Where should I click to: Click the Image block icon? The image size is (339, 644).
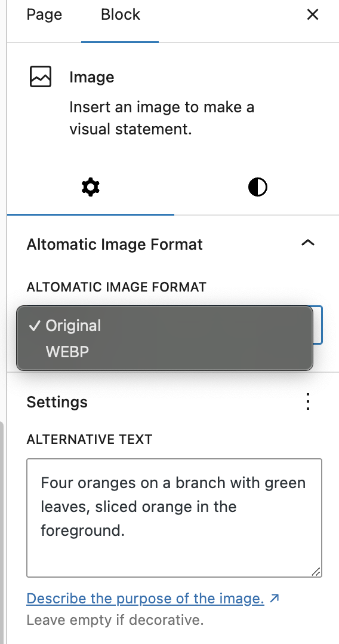(41, 77)
